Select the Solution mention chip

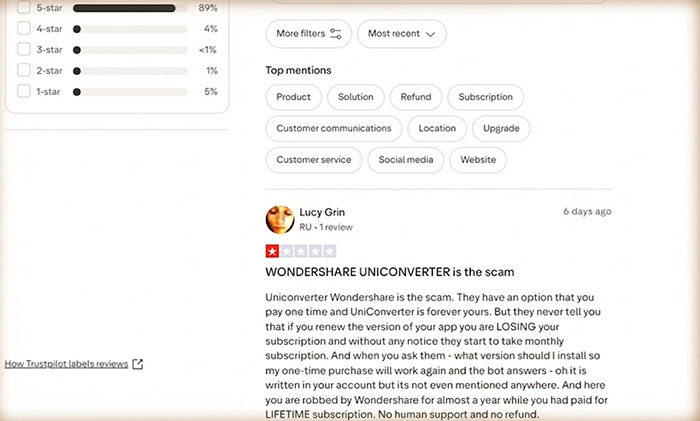(355, 97)
